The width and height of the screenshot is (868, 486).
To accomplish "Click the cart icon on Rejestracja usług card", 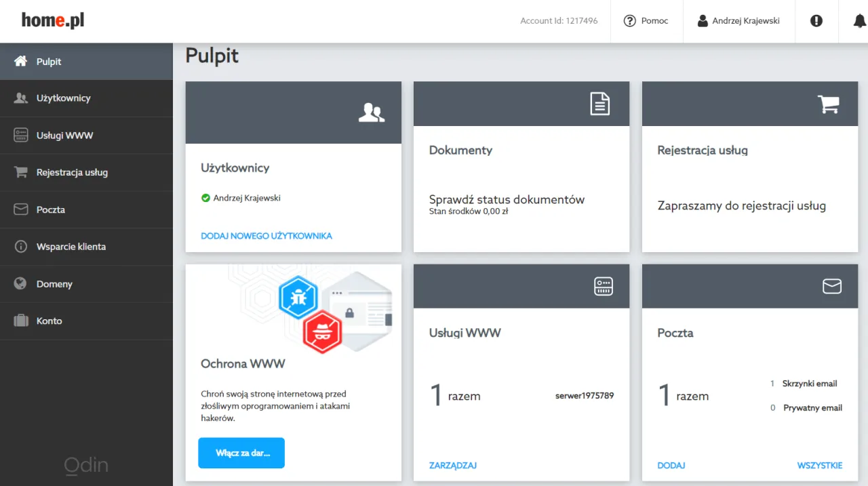I will coord(829,104).
